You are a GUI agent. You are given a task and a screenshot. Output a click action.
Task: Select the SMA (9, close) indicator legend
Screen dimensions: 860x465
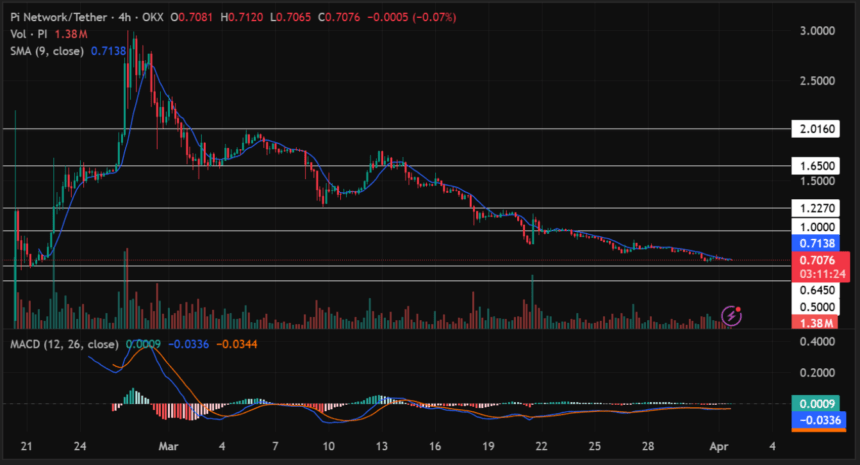[x=47, y=51]
